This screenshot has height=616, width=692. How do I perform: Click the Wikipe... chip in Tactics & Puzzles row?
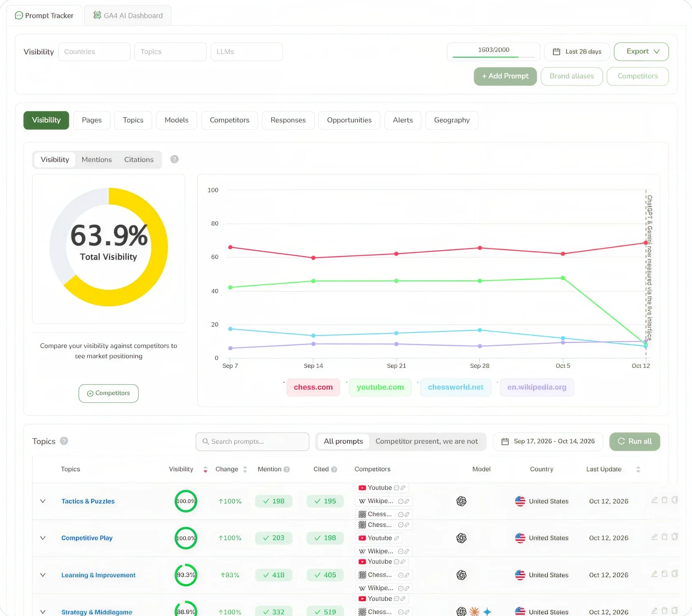click(384, 501)
